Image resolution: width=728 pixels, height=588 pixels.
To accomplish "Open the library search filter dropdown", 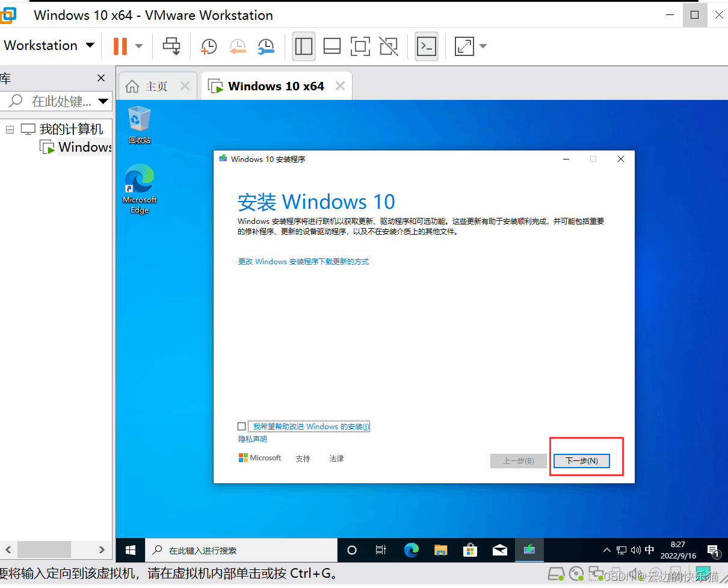I will coord(103,101).
